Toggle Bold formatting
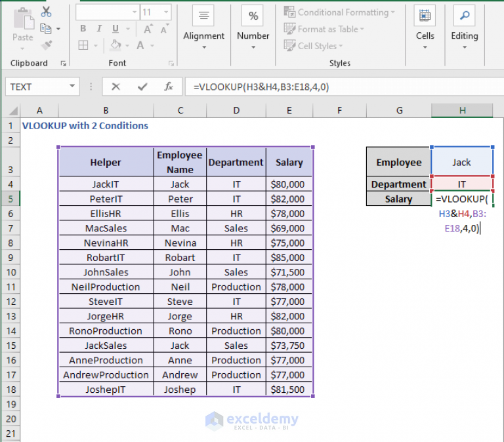Screen dimensions: 504x442 click(x=83, y=29)
